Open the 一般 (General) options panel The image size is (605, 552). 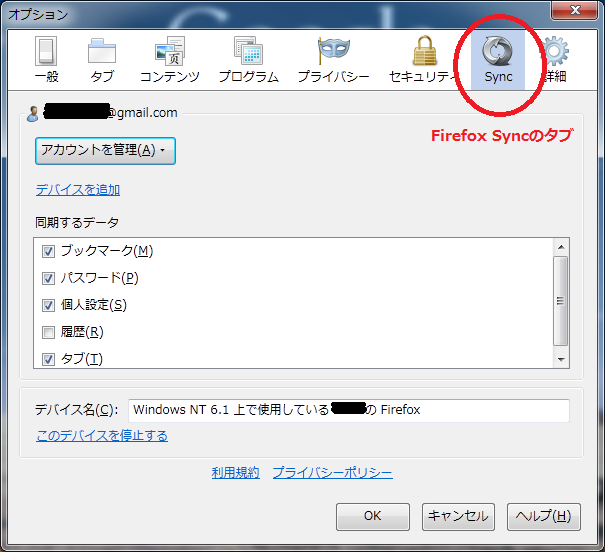(46, 60)
